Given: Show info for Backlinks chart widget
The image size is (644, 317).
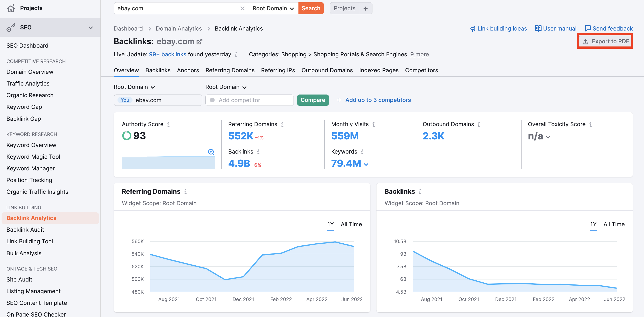Looking at the screenshot, I should pos(420,192).
